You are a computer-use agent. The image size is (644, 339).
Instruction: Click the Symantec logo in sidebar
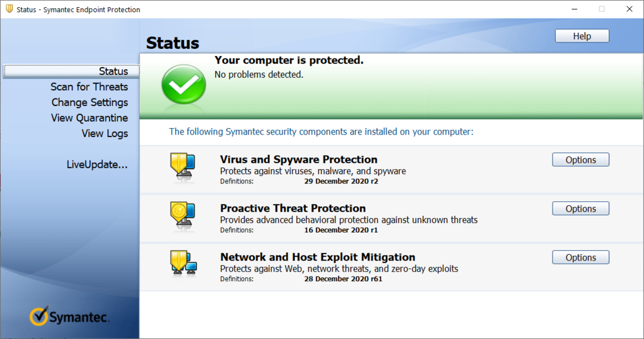tap(70, 316)
